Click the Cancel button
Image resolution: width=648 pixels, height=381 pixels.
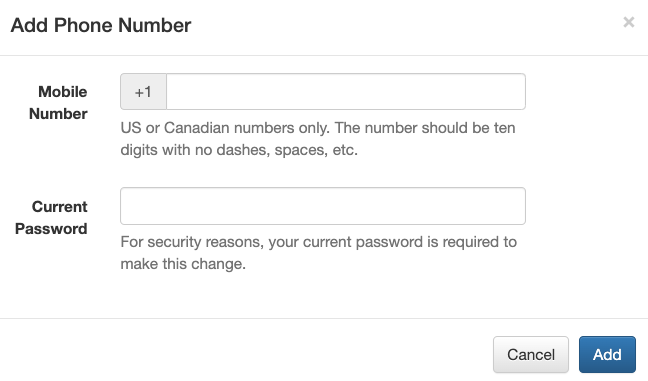tap(531, 355)
